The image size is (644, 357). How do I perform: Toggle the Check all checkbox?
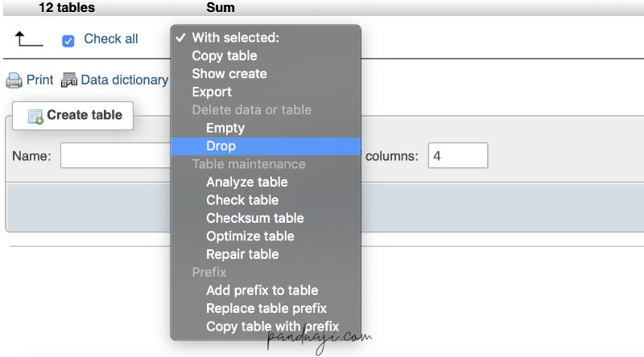[68, 40]
